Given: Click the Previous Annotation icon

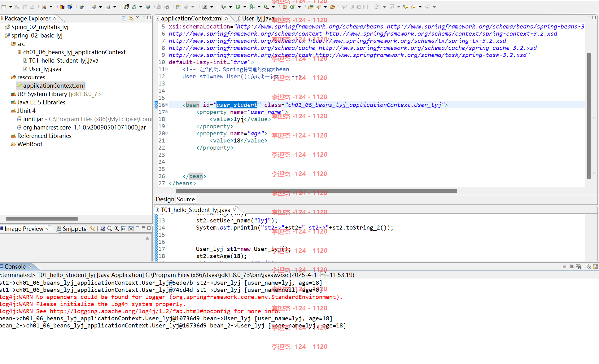Looking at the screenshot, I should click(391, 7).
